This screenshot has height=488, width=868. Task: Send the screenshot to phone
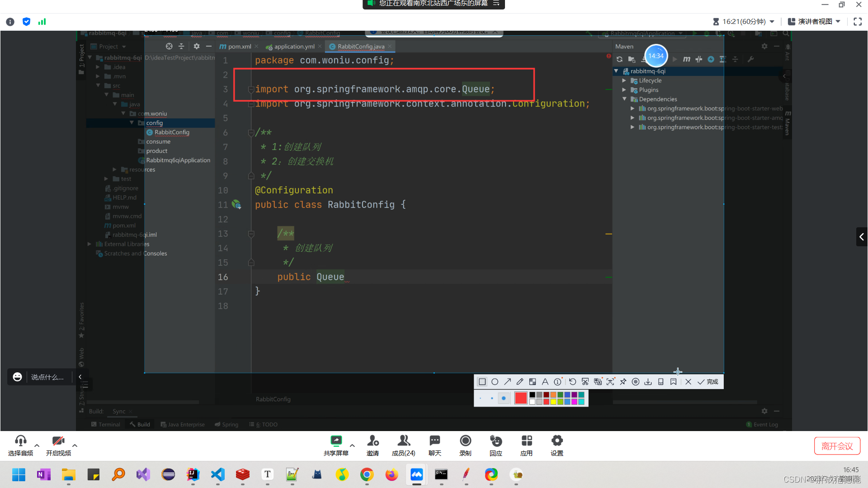point(661,382)
